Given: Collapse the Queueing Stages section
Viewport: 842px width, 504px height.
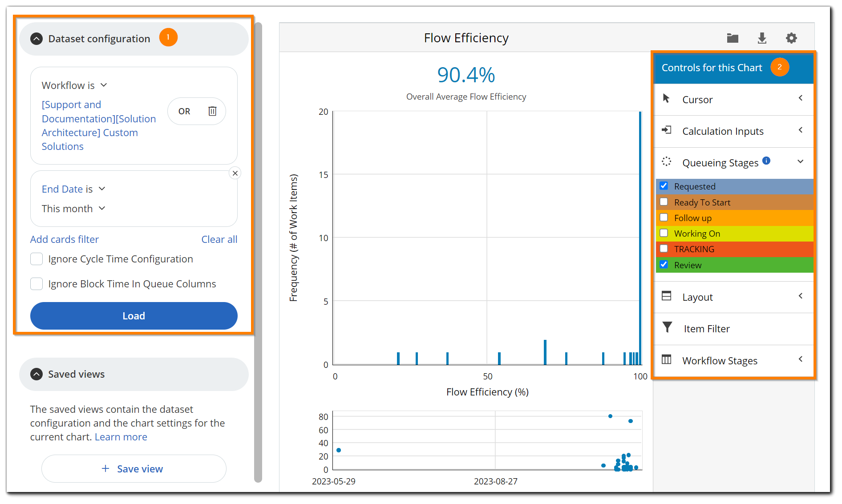Looking at the screenshot, I should coord(801,162).
